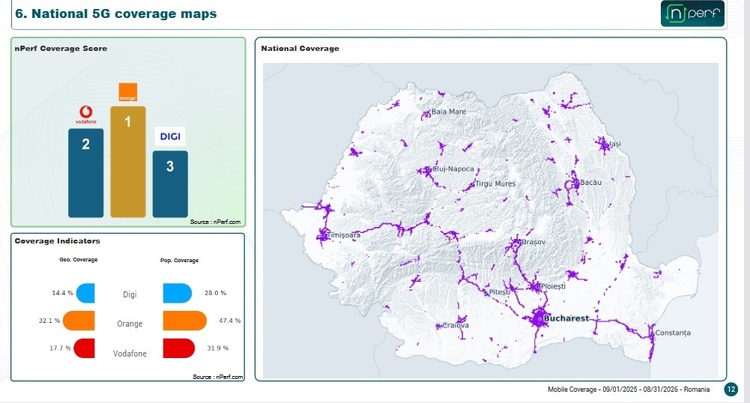
Task: Open nPerf.com source link under indicators
Action: pyautogui.click(x=218, y=377)
